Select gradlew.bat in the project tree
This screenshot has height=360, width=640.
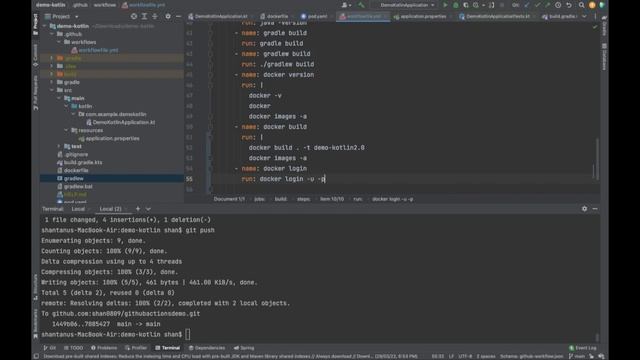point(75,187)
